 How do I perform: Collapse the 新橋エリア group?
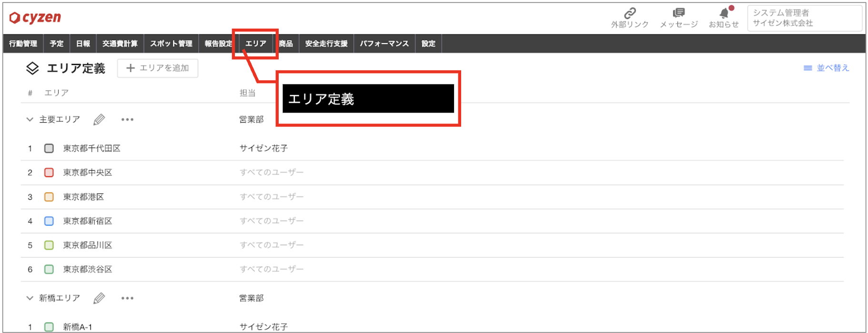(30, 298)
